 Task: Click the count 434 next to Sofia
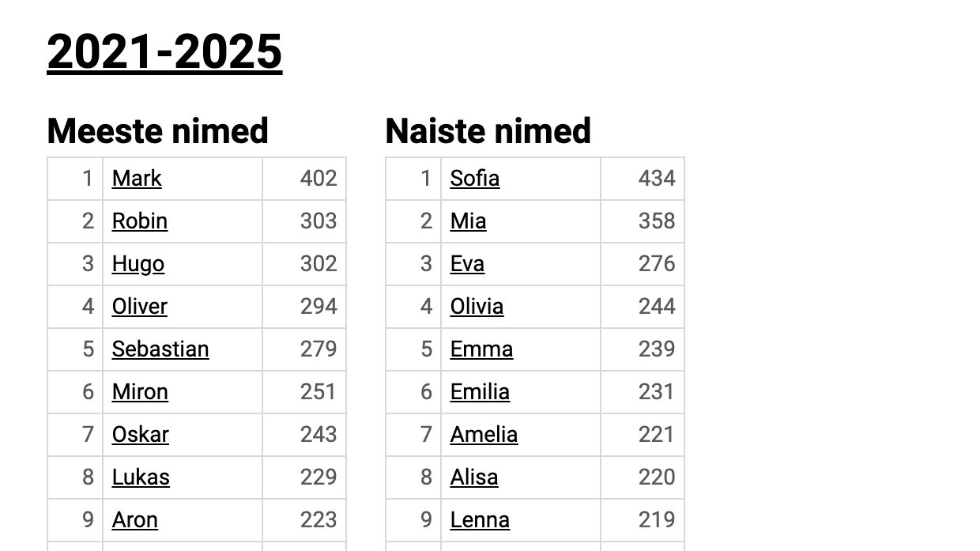(x=656, y=179)
